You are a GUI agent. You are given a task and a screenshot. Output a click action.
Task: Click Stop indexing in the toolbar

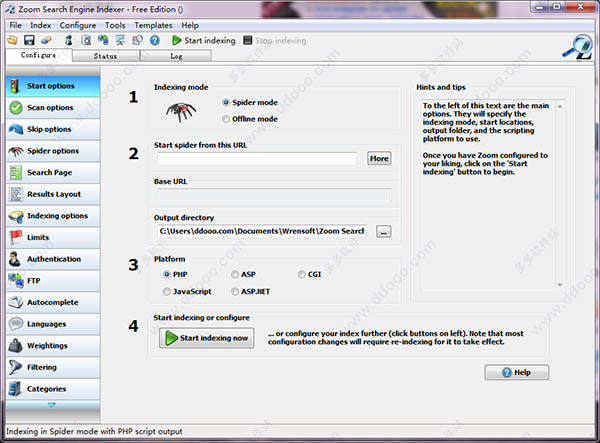pos(275,40)
